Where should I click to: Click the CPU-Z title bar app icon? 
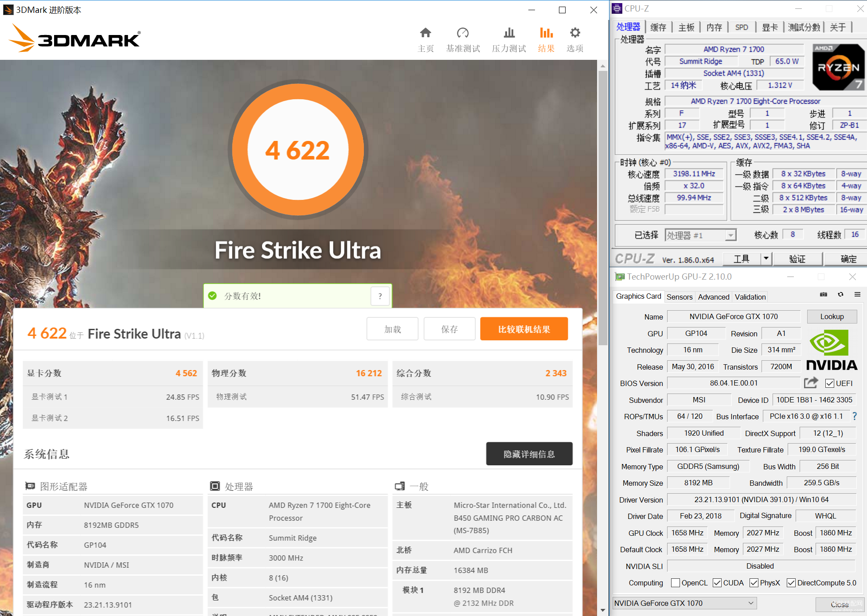(x=617, y=8)
